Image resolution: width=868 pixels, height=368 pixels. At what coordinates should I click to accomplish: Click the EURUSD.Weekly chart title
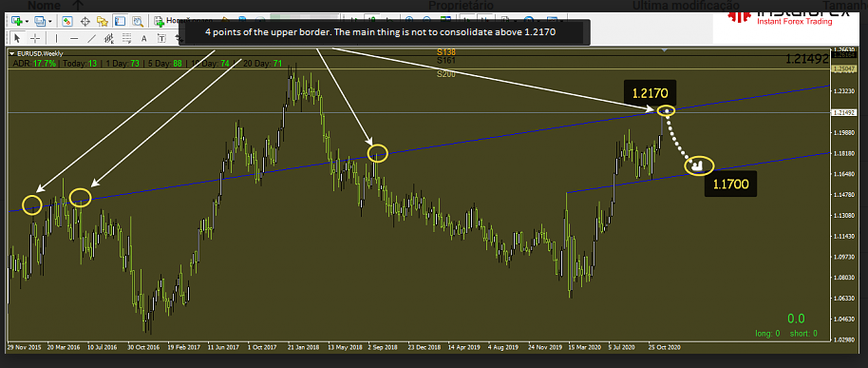pos(40,53)
